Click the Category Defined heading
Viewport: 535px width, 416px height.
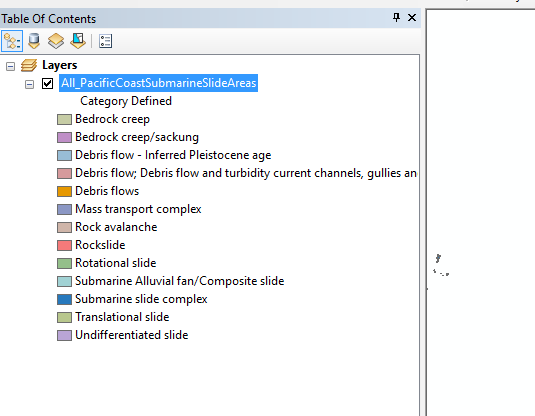click(x=126, y=101)
